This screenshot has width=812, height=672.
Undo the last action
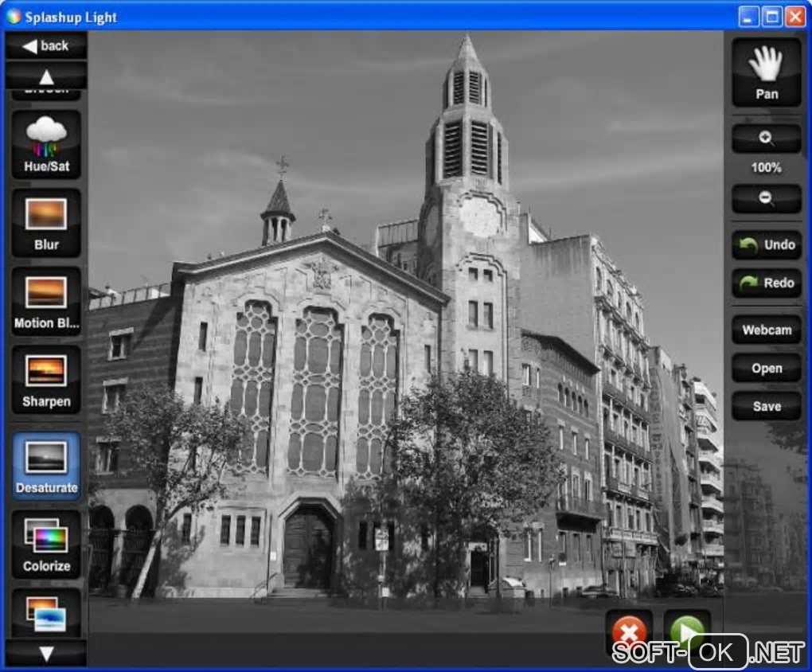pos(767,244)
